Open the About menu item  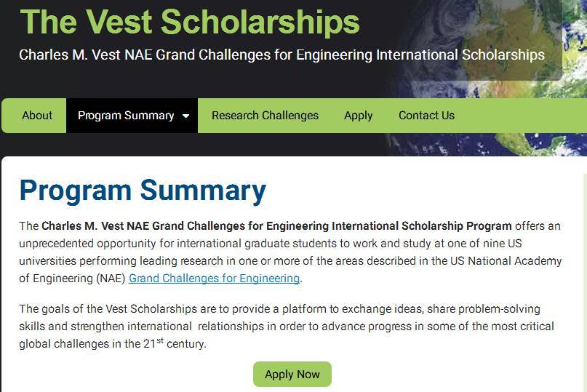[x=36, y=116]
